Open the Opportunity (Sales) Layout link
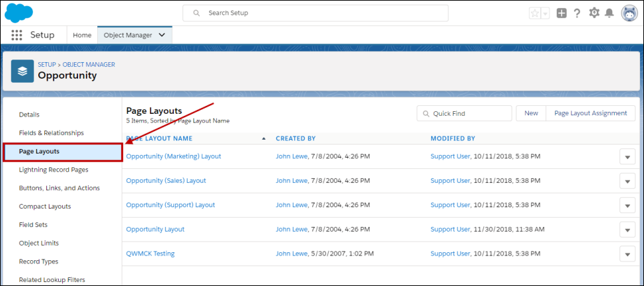The image size is (644, 286). (x=166, y=180)
